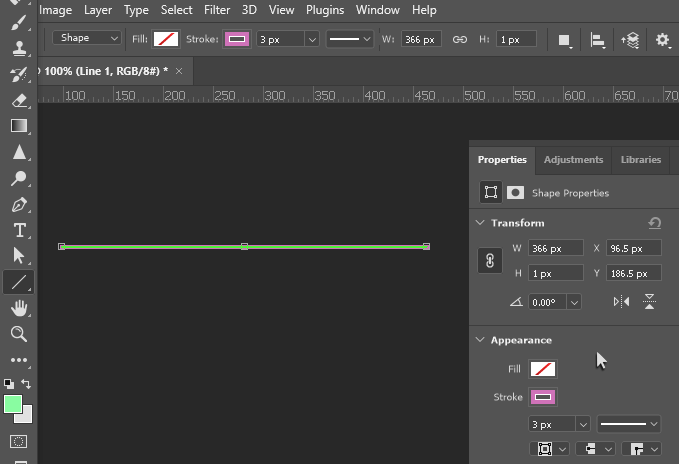Open stroke line cap type dropdown
Image resolution: width=679 pixels, height=464 pixels.
click(595, 449)
